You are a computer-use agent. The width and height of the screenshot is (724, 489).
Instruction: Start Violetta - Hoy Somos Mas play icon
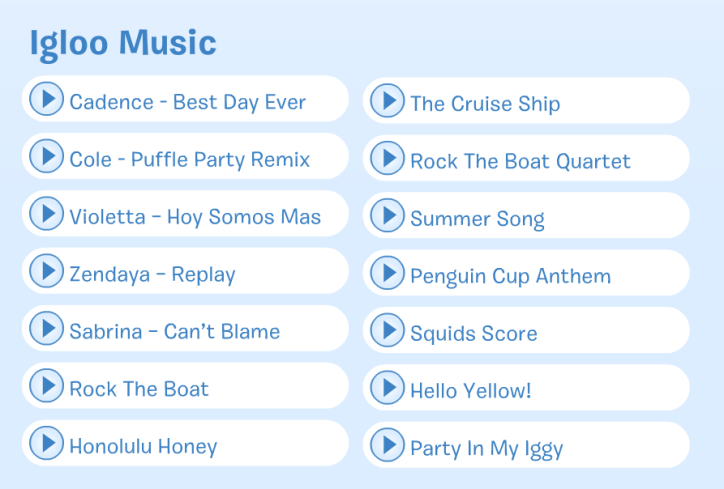coord(46,214)
